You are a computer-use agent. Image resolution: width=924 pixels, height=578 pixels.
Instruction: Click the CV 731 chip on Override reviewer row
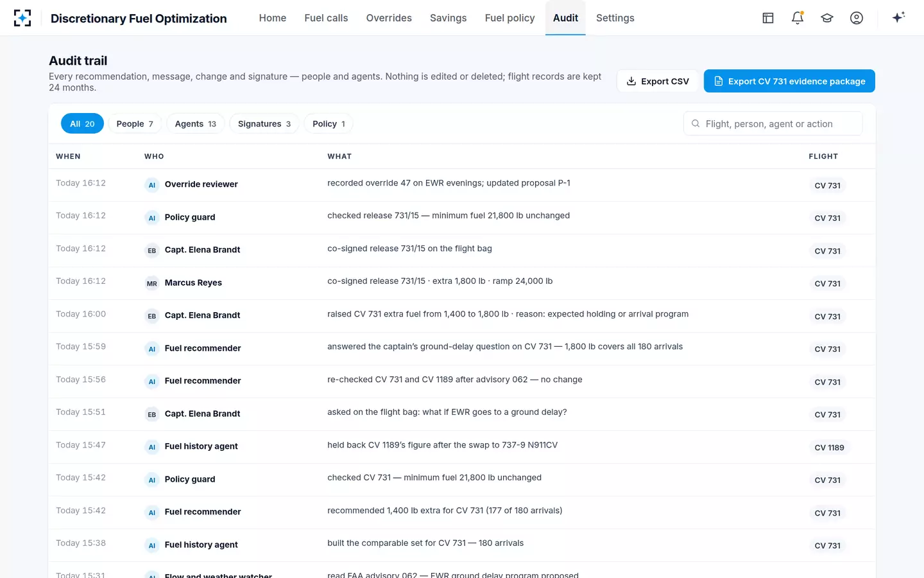click(x=827, y=186)
